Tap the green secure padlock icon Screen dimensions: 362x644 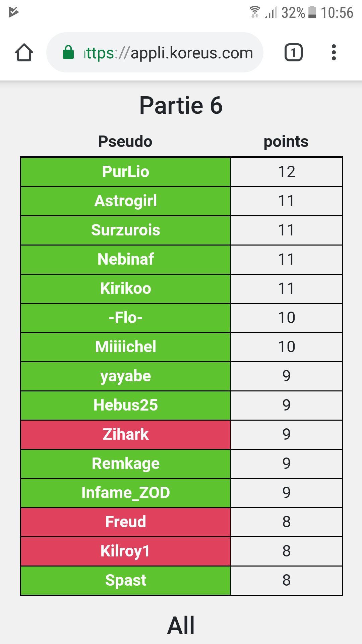[x=68, y=52]
